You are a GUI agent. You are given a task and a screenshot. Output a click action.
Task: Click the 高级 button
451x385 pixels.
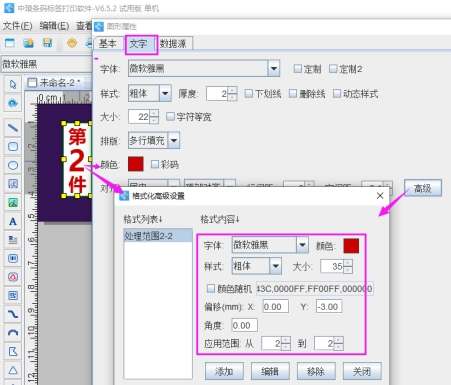423,188
